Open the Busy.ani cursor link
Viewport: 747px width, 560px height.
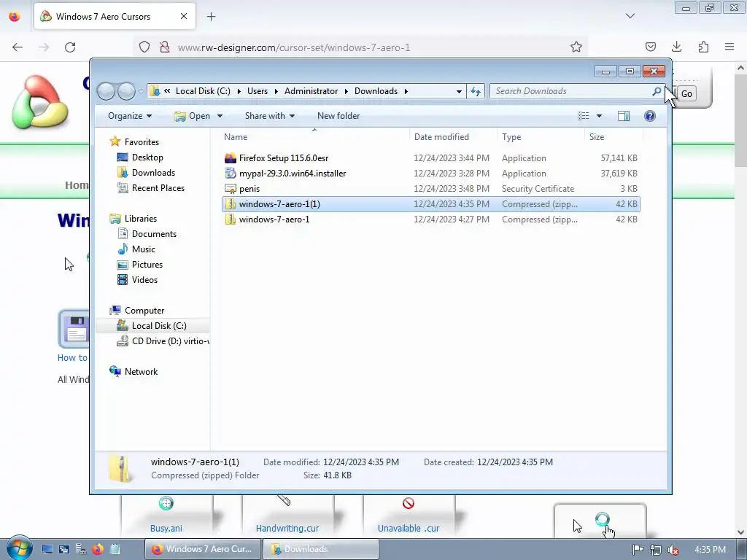166,528
